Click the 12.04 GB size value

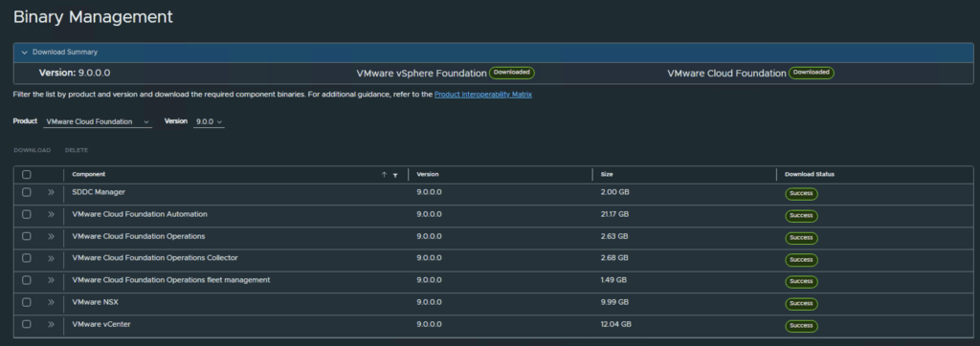615,324
